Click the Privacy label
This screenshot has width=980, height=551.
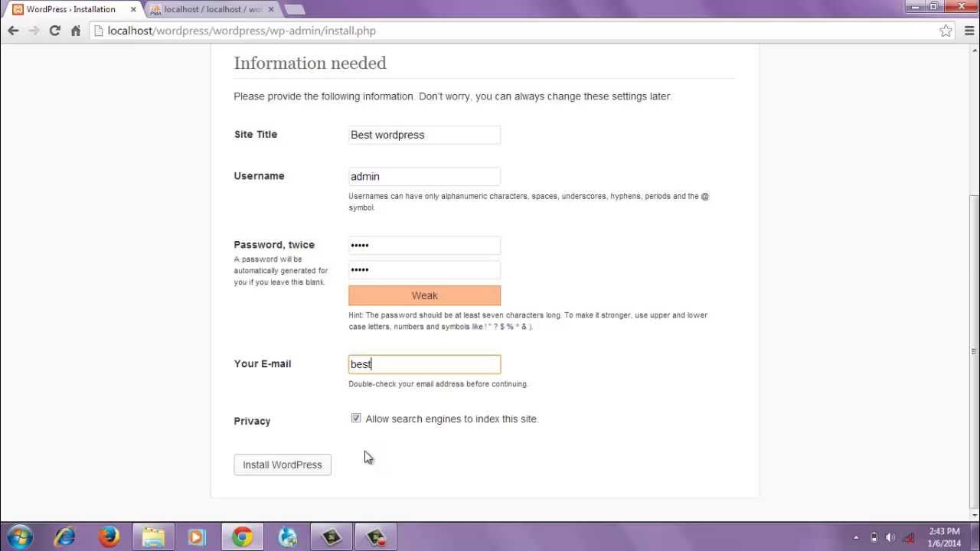(252, 421)
